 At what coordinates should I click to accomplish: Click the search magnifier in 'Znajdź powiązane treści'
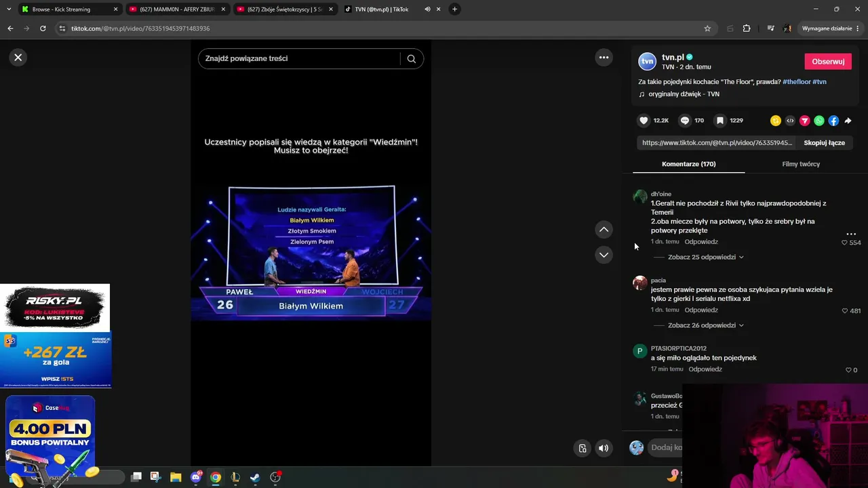click(x=411, y=59)
